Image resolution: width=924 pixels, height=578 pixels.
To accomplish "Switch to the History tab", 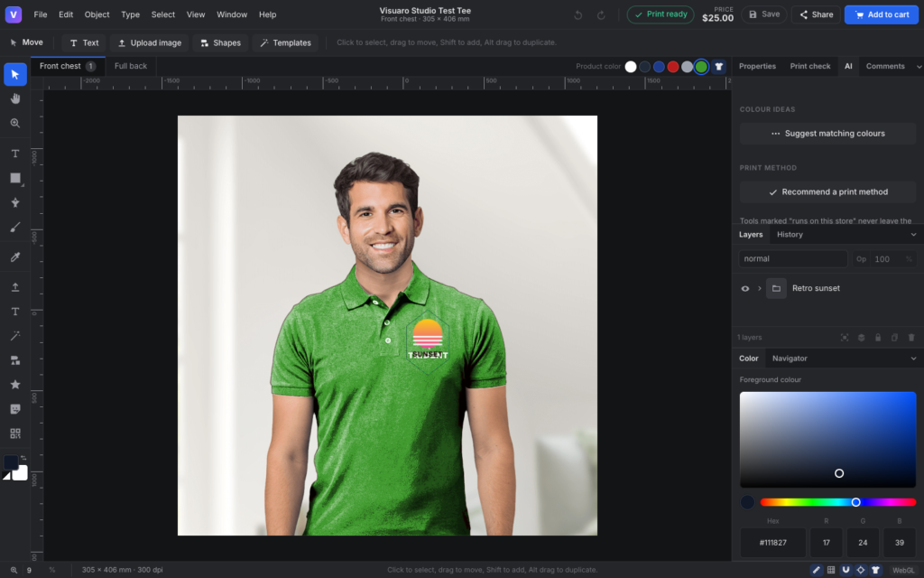I will click(790, 235).
